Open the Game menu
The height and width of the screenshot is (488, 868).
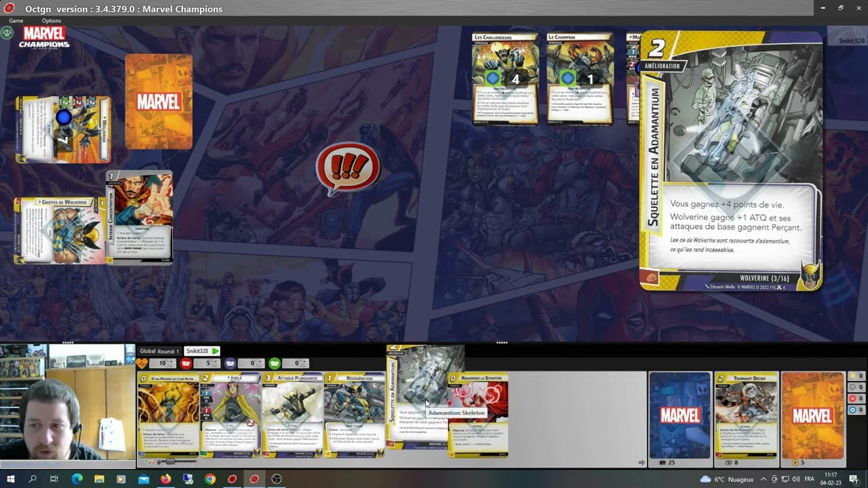[x=16, y=21]
